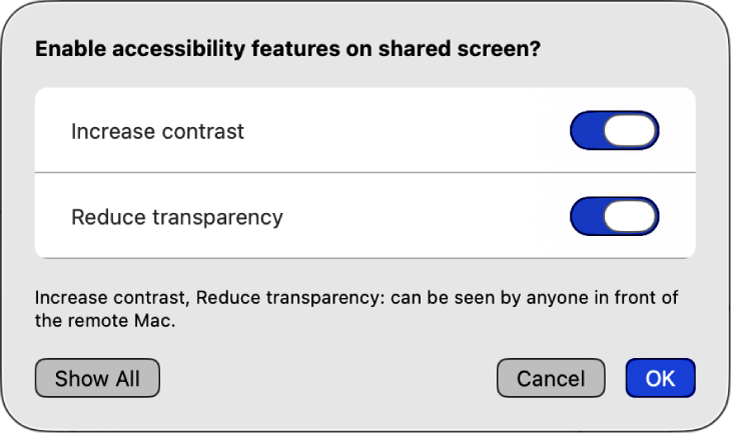
Task: Toggle the Reduce transparency switch
Action: pos(614,216)
